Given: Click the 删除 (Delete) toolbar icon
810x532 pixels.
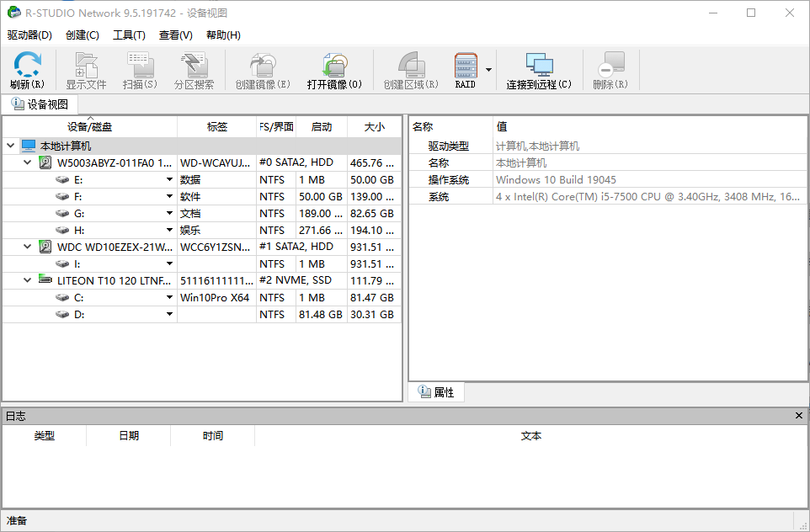Looking at the screenshot, I should (610, 69).
